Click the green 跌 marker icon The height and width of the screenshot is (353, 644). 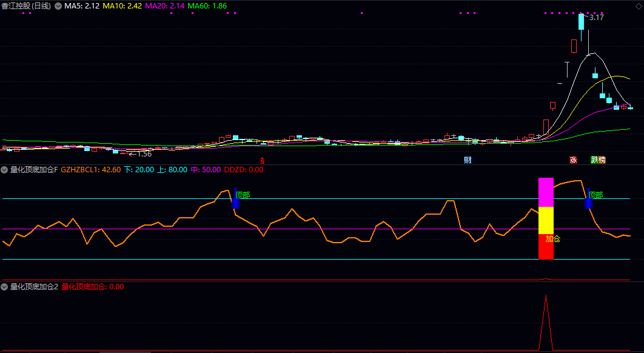595,160
